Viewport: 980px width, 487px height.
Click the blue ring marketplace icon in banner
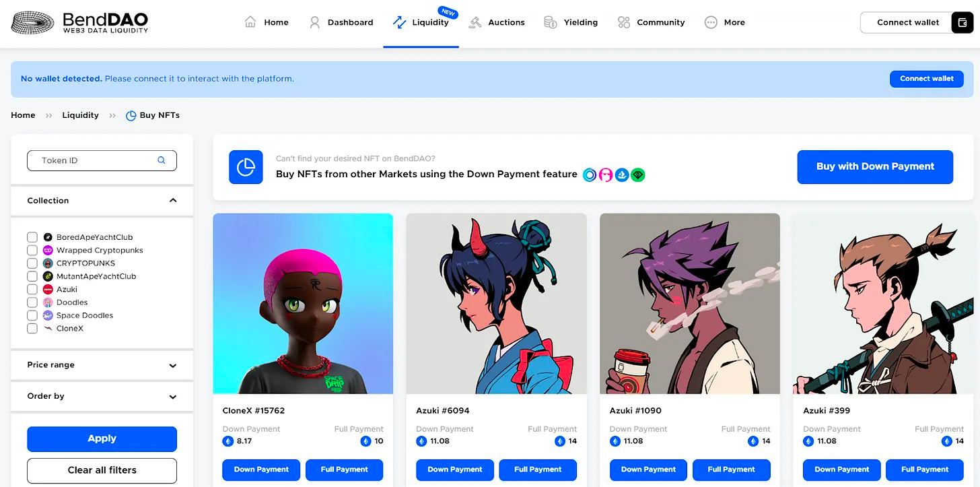(x=590, y=175)
